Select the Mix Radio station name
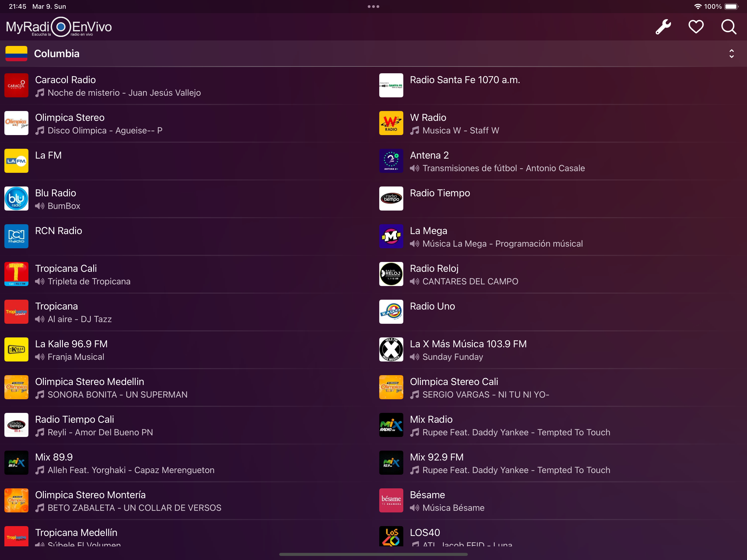The image size is (747, 560). [431, 419]
